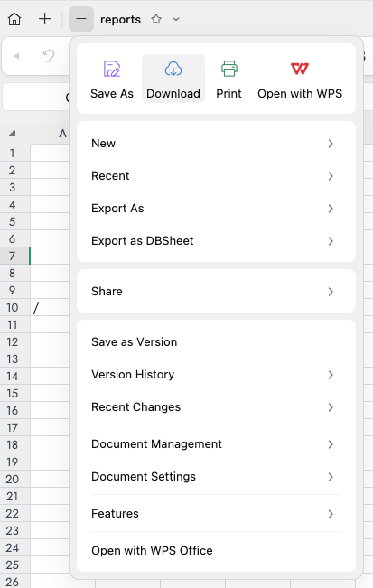Close the hamburger file menu

point(81,19)
